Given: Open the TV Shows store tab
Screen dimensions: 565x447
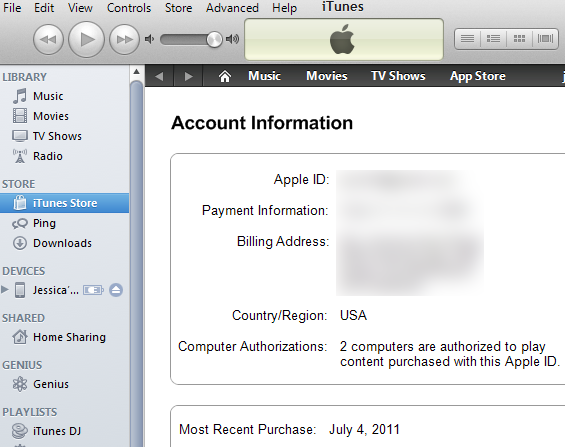Looking at the screenshot, I should (398, 76).
